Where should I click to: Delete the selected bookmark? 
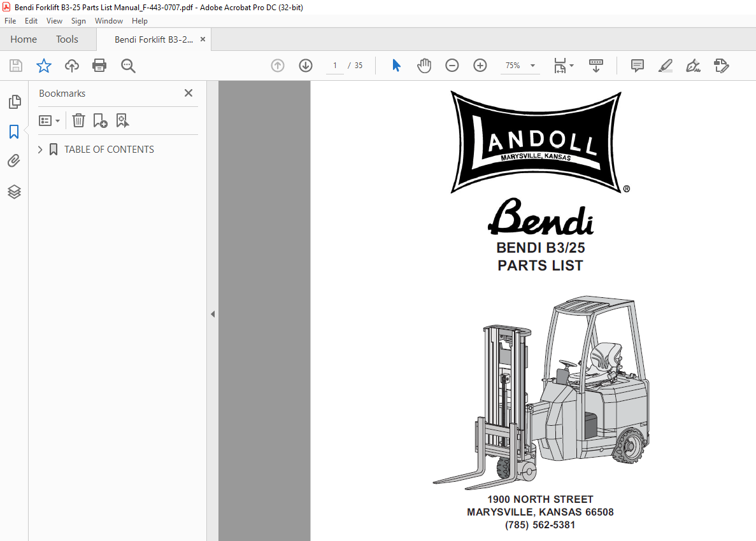[78, 120]
